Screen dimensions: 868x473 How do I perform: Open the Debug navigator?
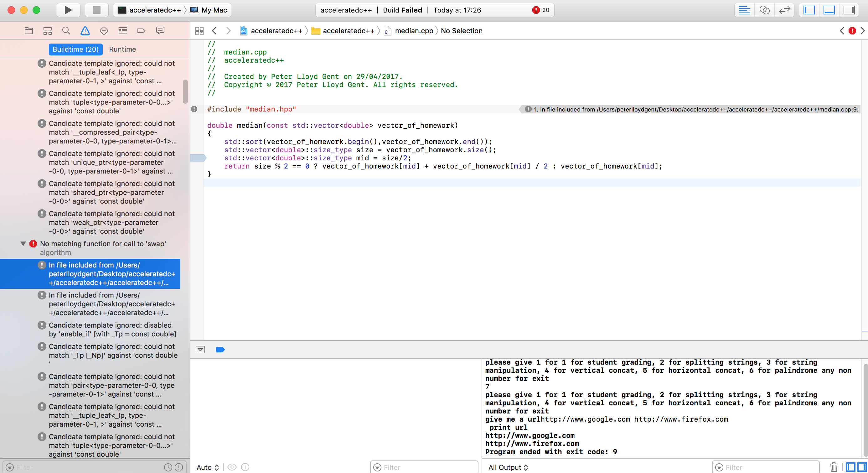click(123, 31)
